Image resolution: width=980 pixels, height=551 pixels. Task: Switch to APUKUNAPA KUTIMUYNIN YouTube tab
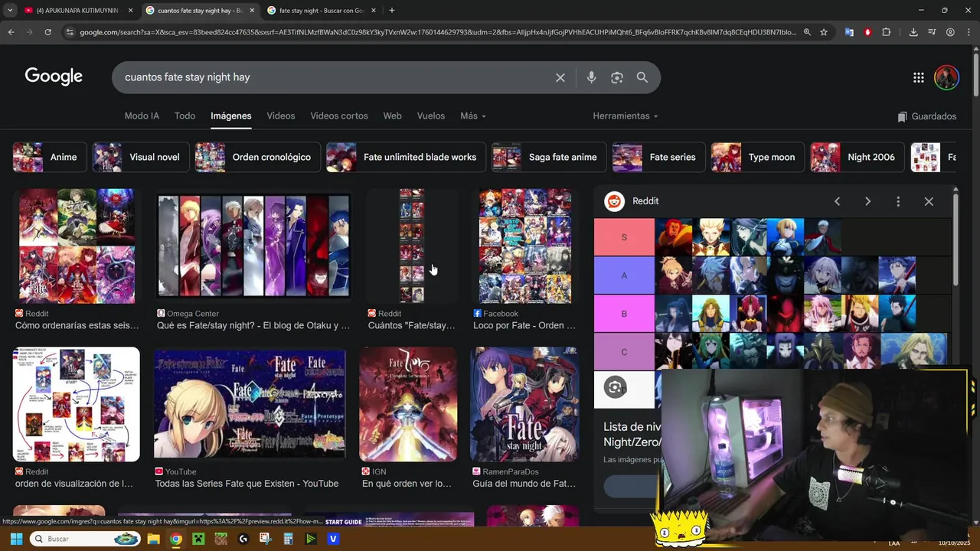pos(77,11)
